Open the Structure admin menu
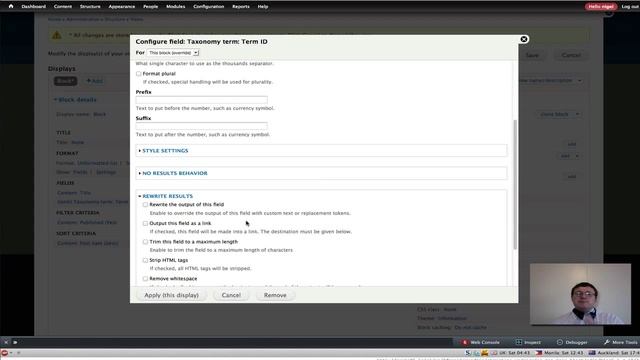 click(90, 7)
